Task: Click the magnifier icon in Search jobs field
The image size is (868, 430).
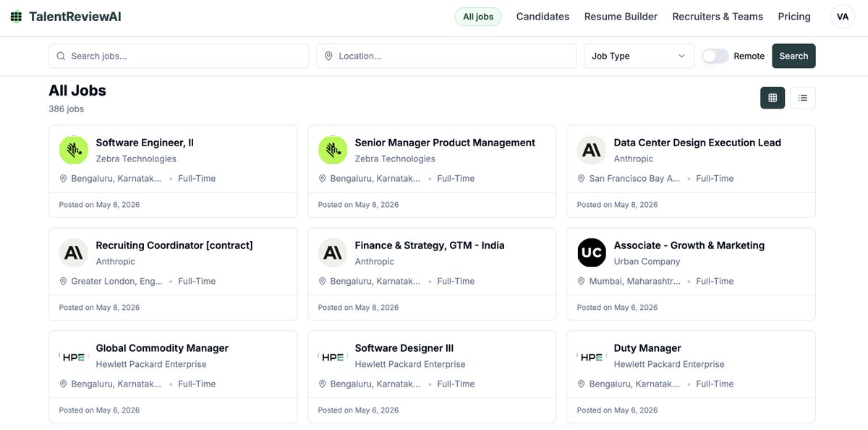Action: coord(61,56)
